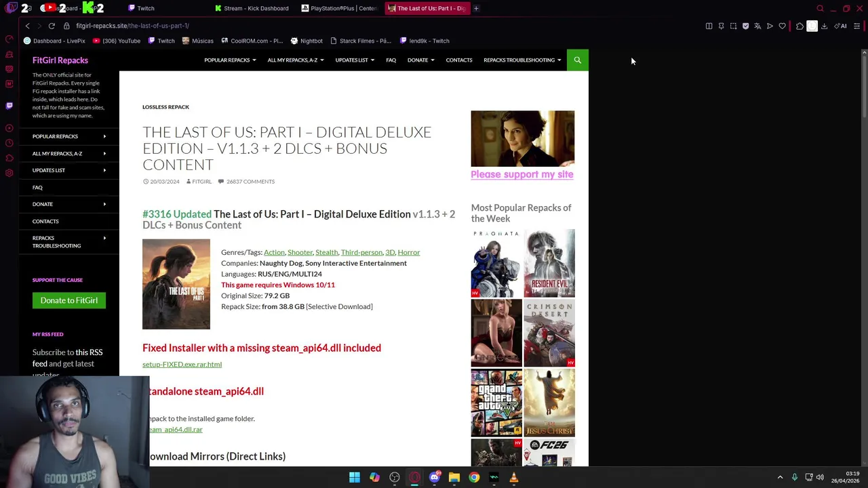Viewport: 868px width, 488px height.
Task: Click the padlock site info icon
Action: [66, 26]
